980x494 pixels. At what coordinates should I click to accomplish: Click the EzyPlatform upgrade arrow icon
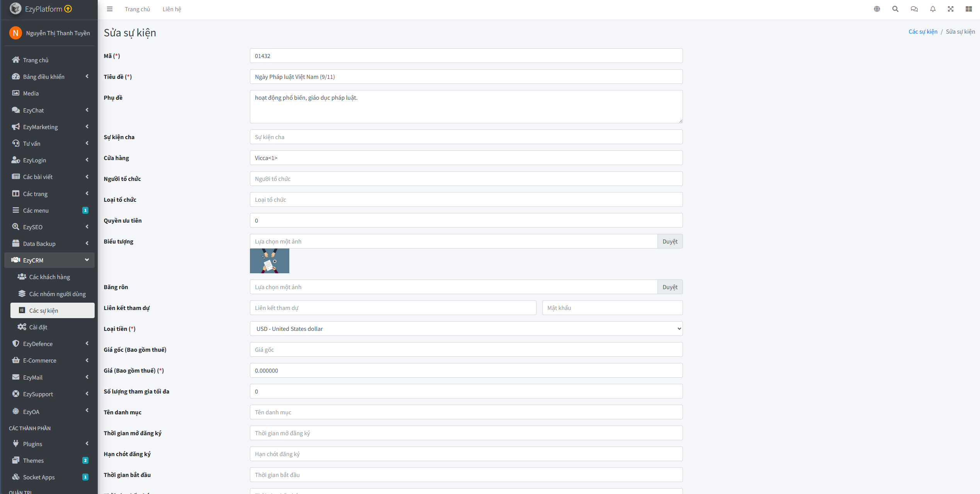(68, 9)
